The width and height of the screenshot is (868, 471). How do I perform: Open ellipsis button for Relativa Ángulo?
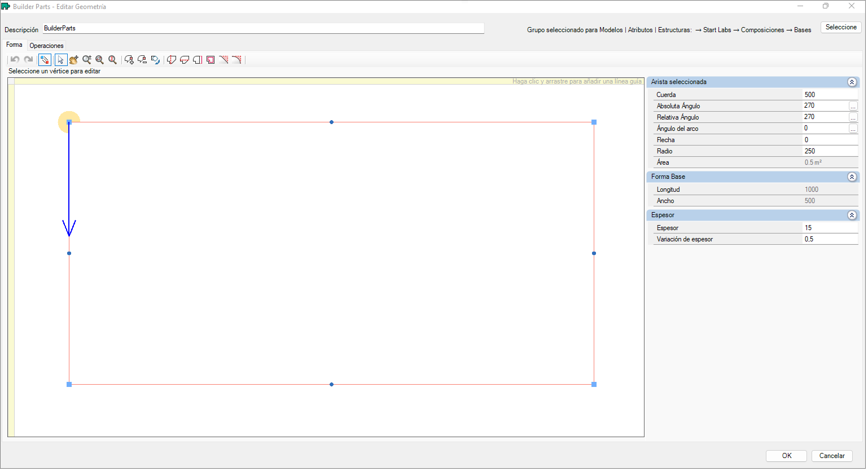(x=853, y=117)
